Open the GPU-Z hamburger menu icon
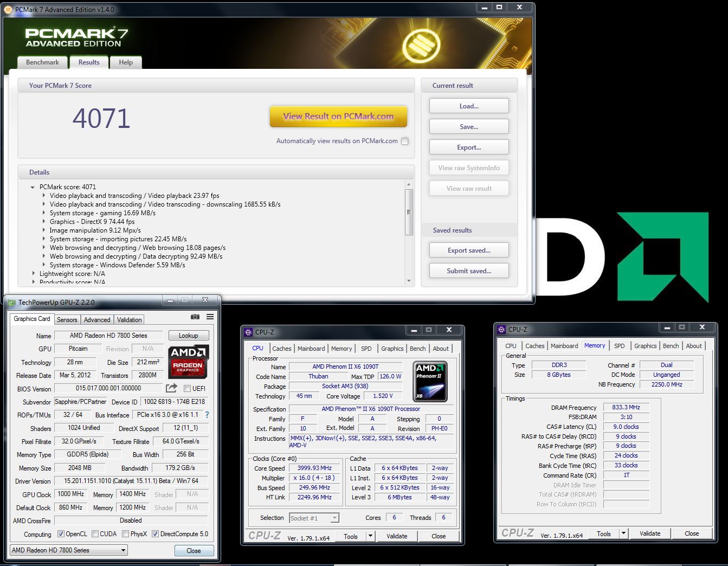Screen dimensions: 728x566 tap(210, 317)
